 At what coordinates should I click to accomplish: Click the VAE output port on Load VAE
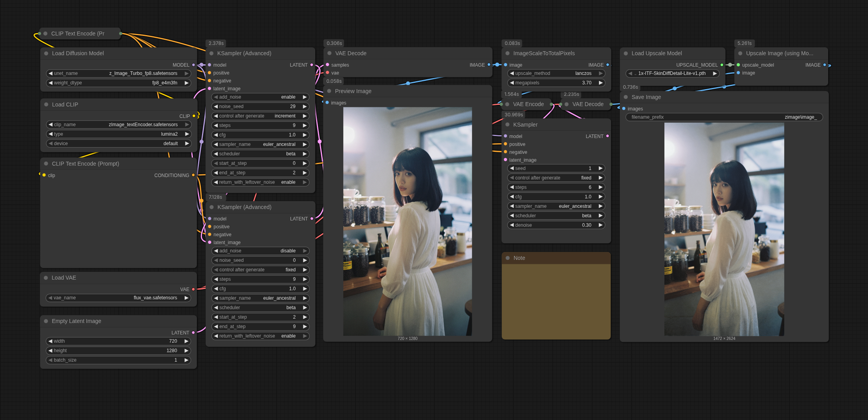(x=193, y=289)
